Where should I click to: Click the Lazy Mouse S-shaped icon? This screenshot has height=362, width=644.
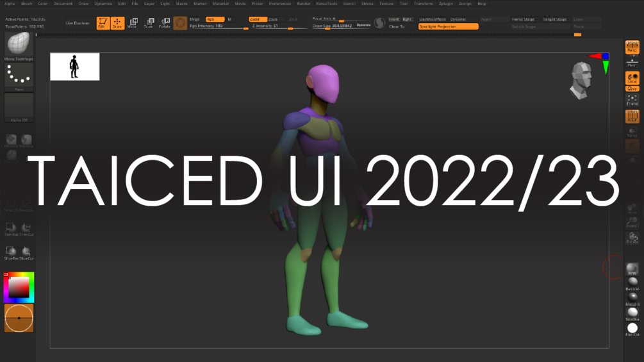[x=380, y=23]
